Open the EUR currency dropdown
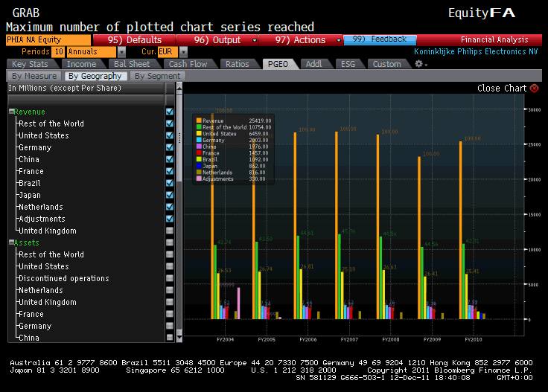Viewport: 548px width, 392px height. coord(183,52)
